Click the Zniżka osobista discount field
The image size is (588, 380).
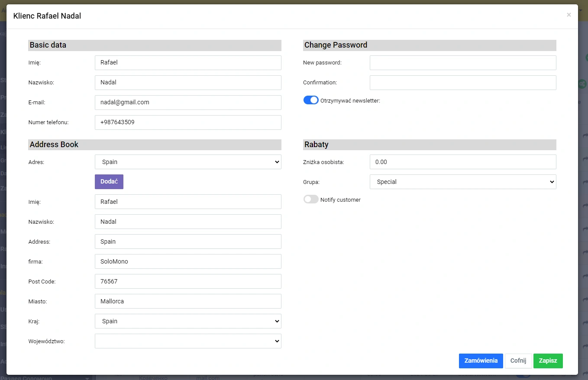pos(462,162)
